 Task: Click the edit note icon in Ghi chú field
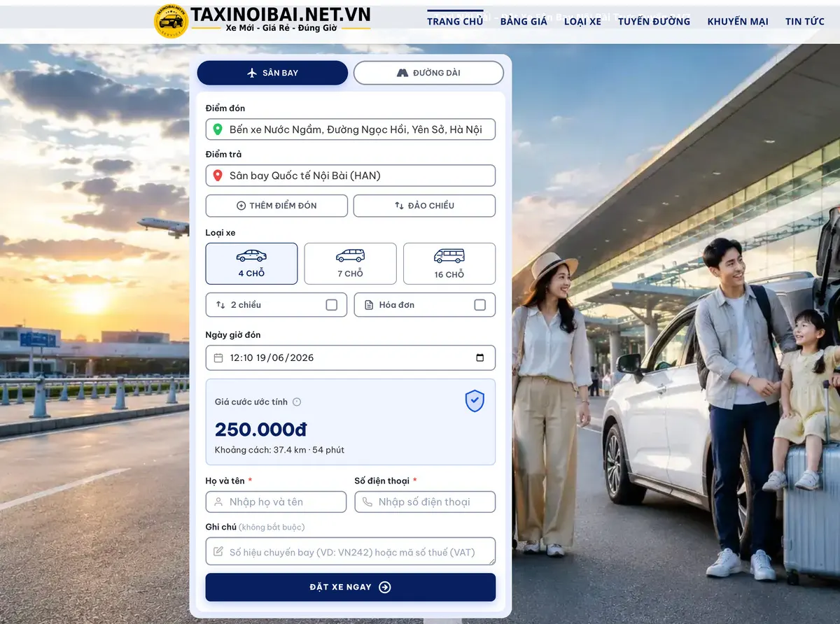pos(218,552)
